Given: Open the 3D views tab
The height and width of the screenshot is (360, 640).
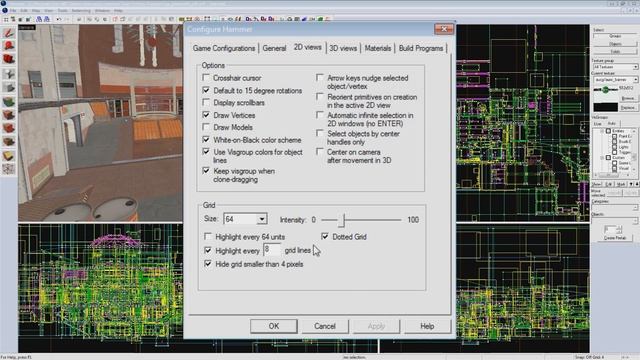Looking at the screenshot, I should click(x=343, y=48).
